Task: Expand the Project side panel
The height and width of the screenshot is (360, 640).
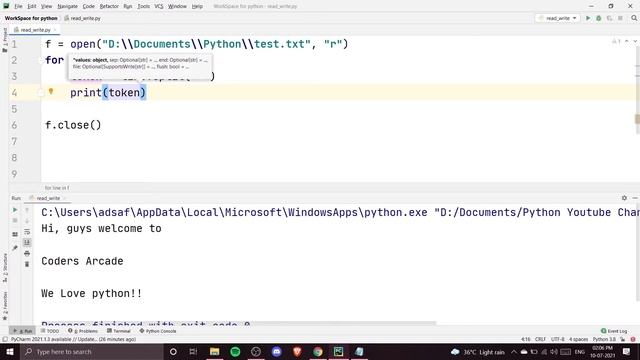Action: tap(5, 40)
